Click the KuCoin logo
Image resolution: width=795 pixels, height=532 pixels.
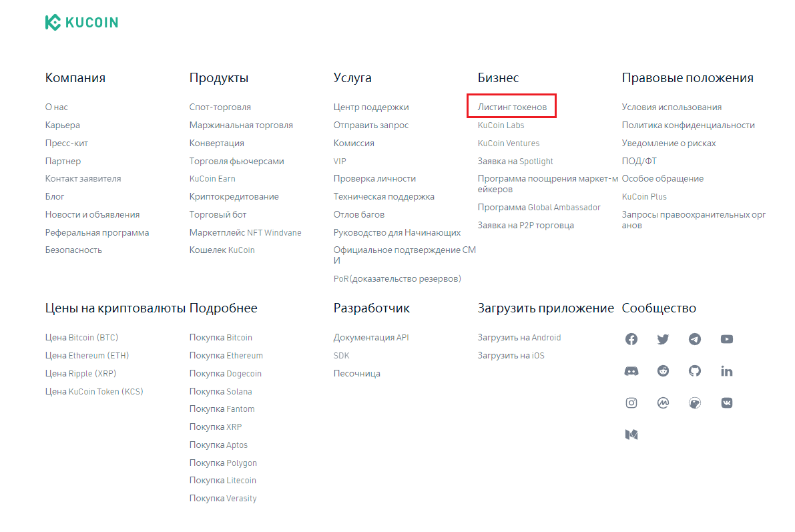pyautogui.click(x=81, y=22)
